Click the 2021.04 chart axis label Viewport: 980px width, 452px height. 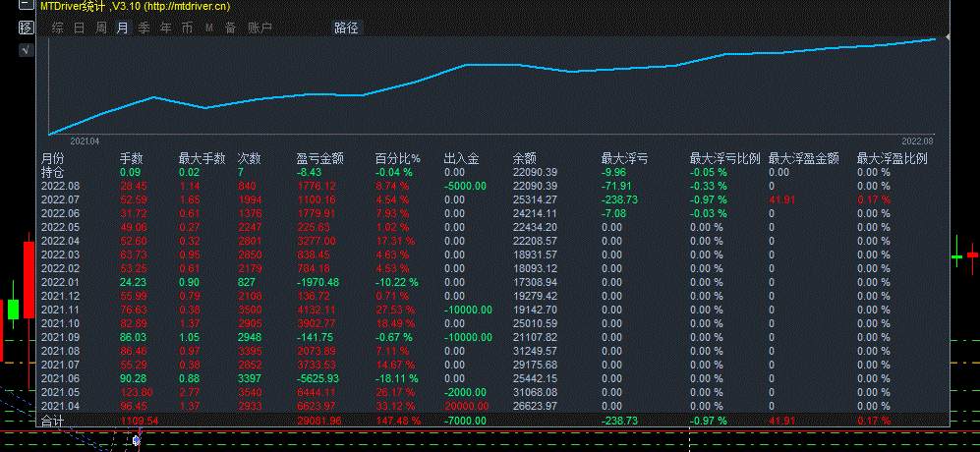[85, 141]
